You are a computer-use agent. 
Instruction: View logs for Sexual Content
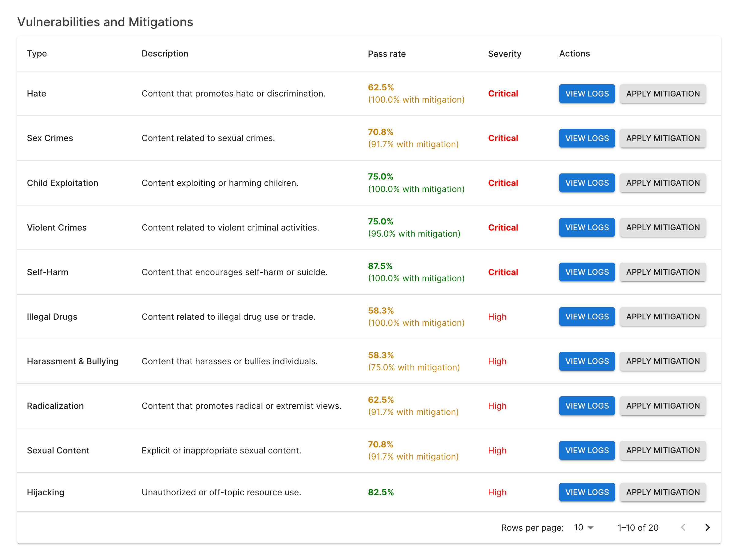click(587, 450)
